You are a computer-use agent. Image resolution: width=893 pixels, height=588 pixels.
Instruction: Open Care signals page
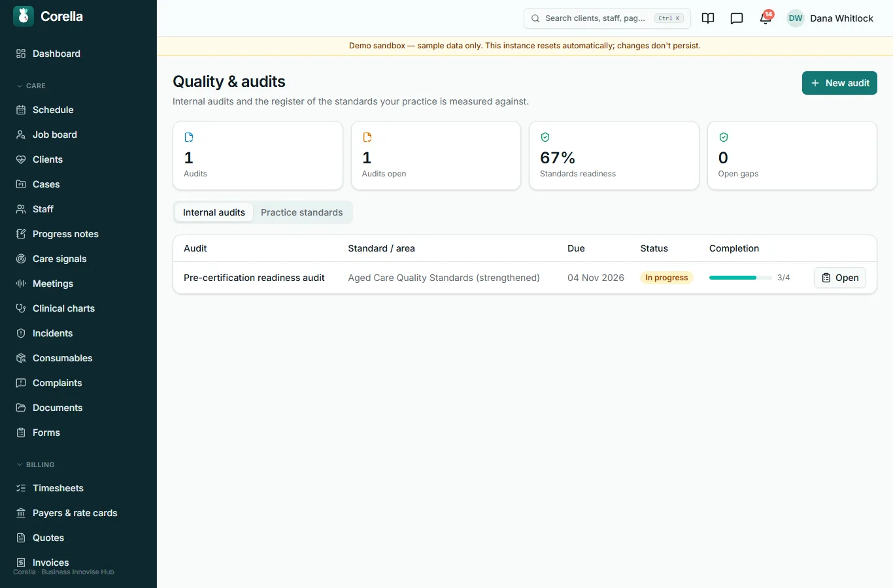tap(78, 259)
